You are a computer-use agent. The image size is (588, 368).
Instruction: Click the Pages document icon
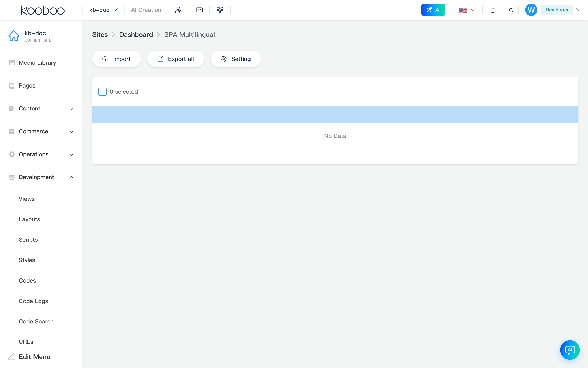[12, 86]
